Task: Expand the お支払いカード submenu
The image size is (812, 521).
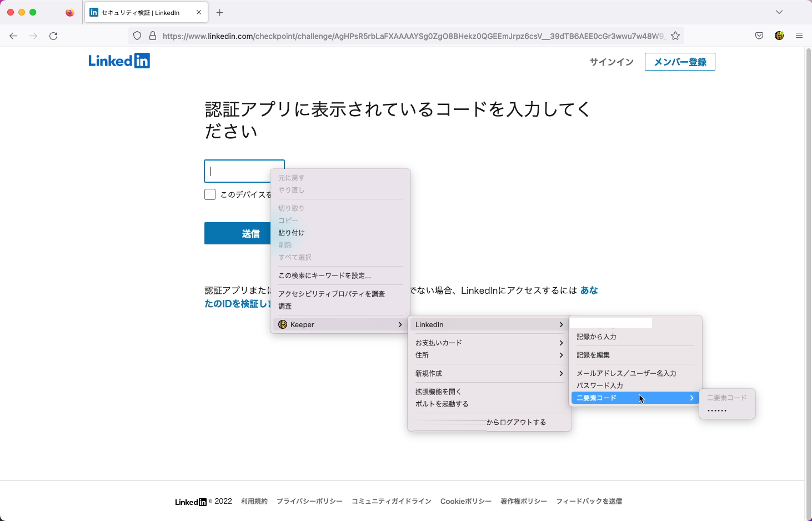Action: (x=489, y=343)
